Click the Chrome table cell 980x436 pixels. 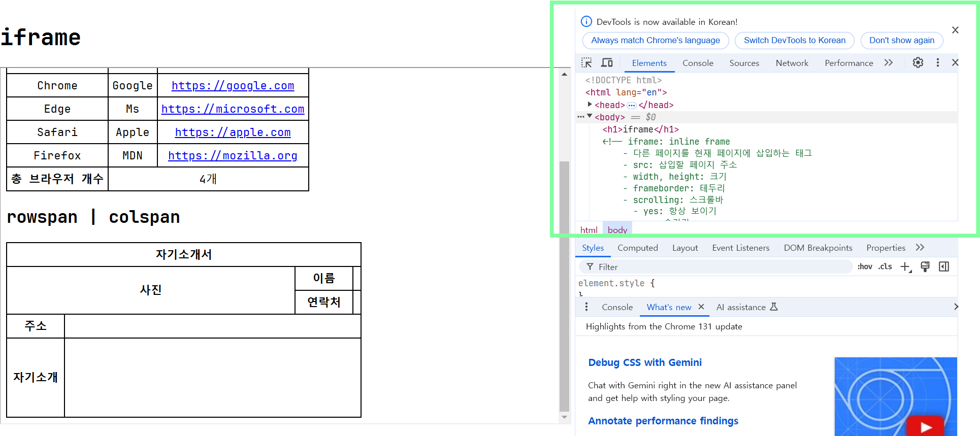click(57, 85)
